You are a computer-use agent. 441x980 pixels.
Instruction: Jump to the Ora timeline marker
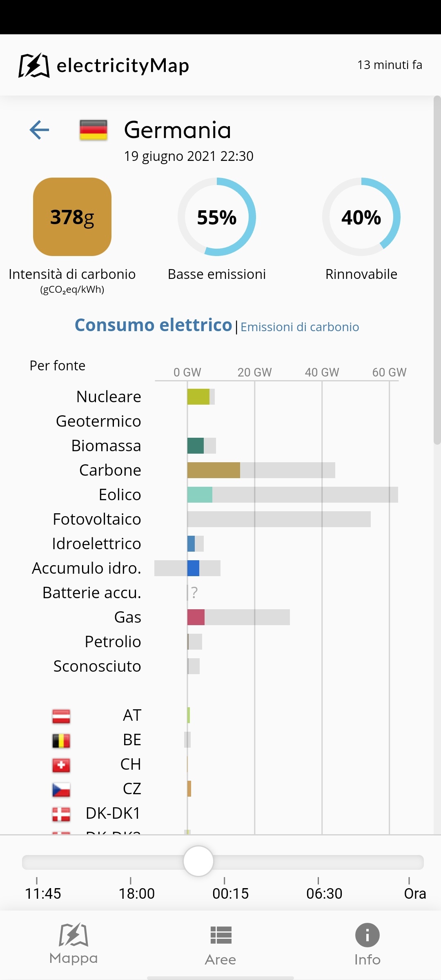tap(415, 894)
